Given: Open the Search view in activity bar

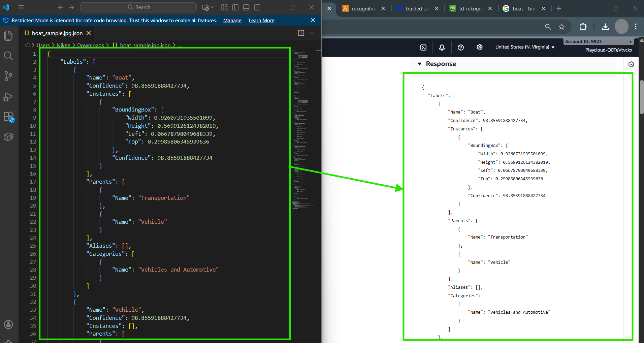Looking at the screenshot, I should (8, 56).
